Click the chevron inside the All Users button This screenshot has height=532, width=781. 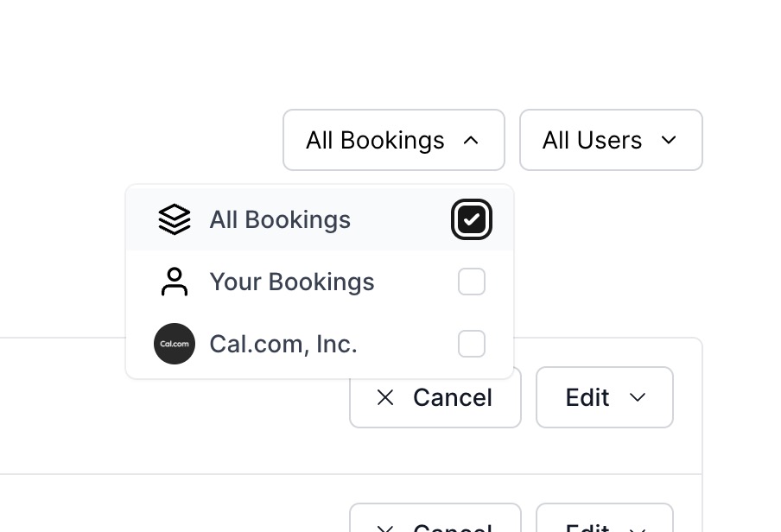[670, 140]
